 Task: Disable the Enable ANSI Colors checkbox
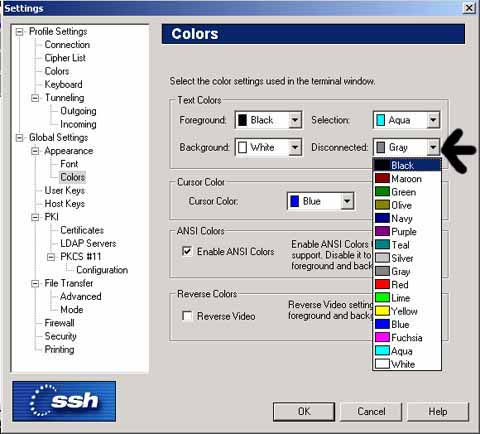coord(187,251)
